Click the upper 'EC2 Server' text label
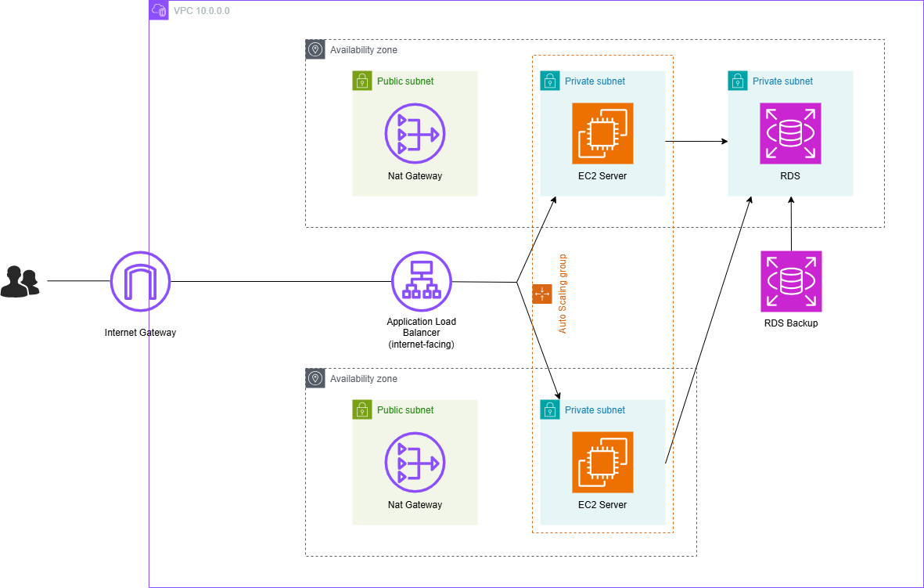Screen dimensions: 924x588 [x=602, y=175]
